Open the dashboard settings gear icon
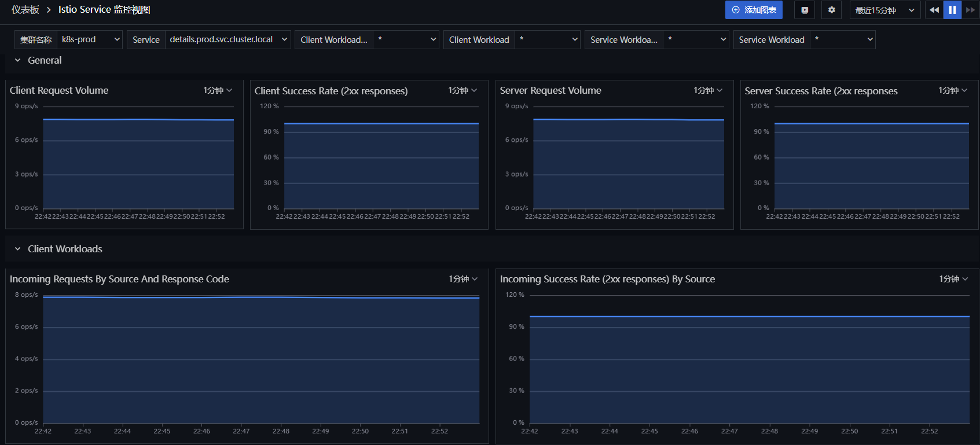The height and width of the screenshot is (445, 980). point(832,10)
